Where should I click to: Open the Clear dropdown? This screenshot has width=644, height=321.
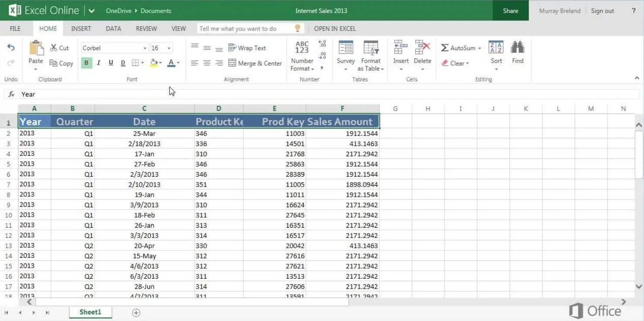click(455, 63)
